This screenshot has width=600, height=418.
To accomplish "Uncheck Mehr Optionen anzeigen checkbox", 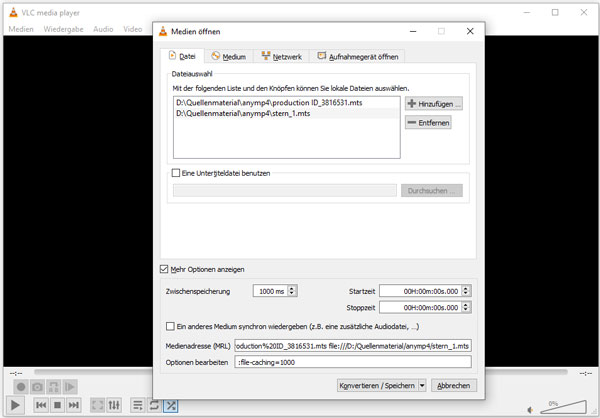I will coord(164,269).
